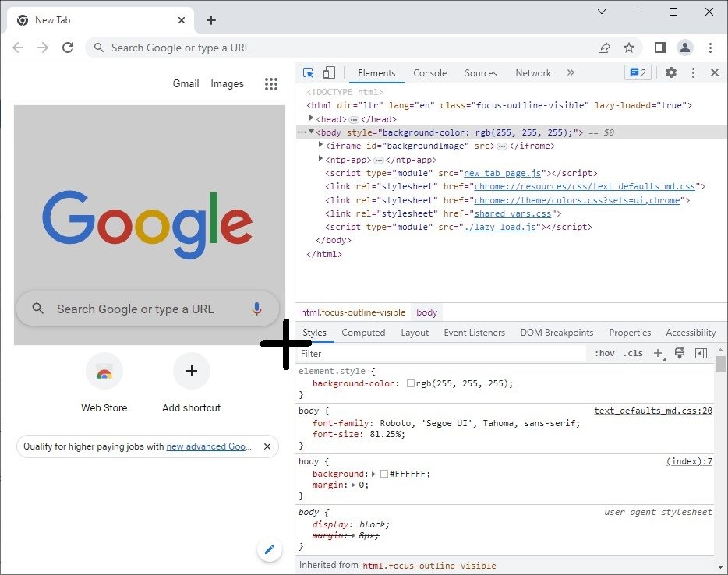Switch to the Network tab
728x575 pixels.
coord(533,73)
